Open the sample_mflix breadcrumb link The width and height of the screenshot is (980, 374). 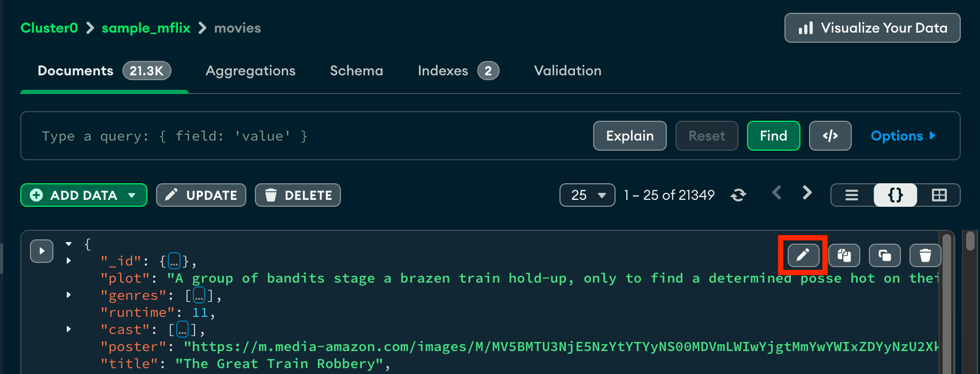pos(146,28)
